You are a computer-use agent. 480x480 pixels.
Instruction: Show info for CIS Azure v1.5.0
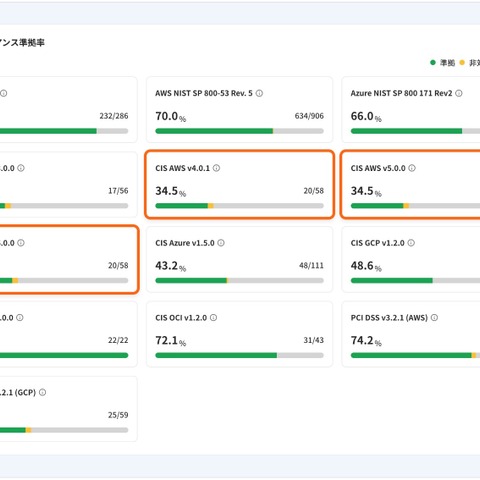click(221, 243)
